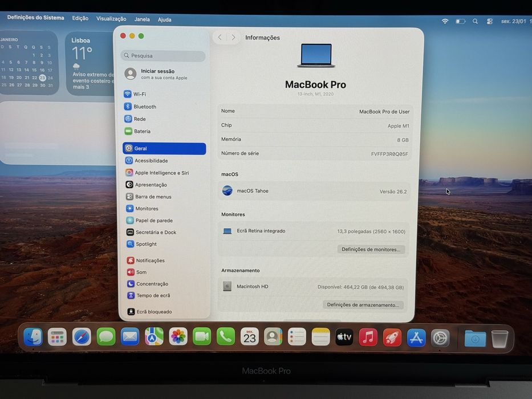Open Calendar from the Dock
The image size is (532, 399).
249,336
